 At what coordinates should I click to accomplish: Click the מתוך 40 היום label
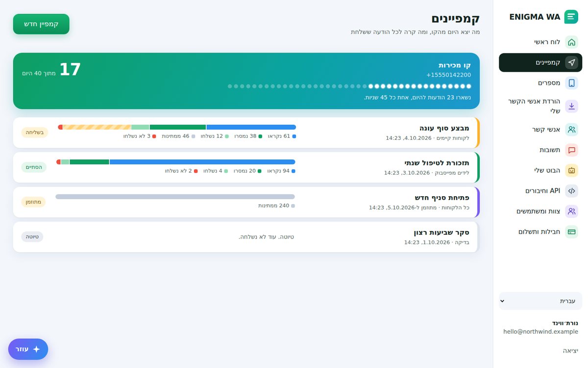39,73
